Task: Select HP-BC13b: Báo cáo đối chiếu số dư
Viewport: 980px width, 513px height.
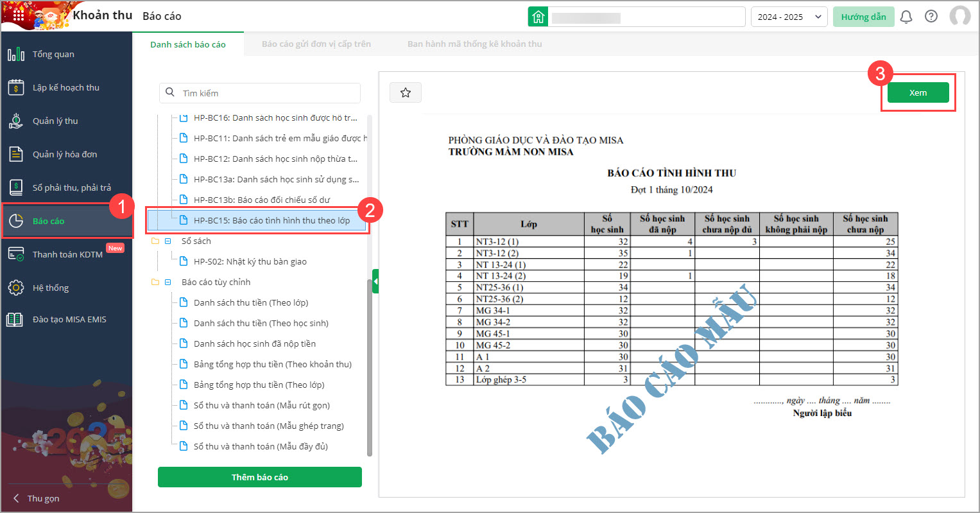Action: pyautogui.click(x=262, y=200)
